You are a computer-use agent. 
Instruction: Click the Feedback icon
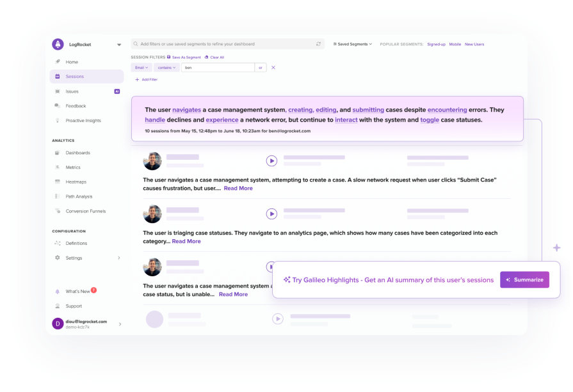tap(58, 106)
